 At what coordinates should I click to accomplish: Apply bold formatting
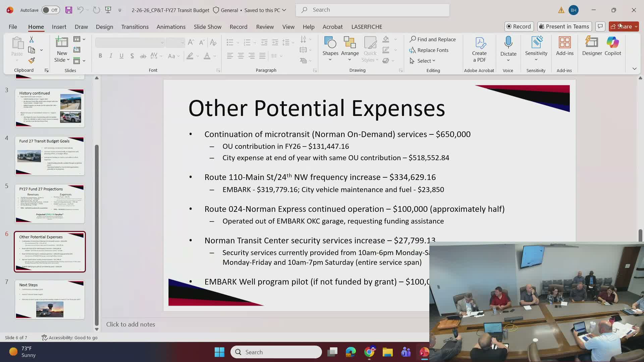(x=100, y=56)
